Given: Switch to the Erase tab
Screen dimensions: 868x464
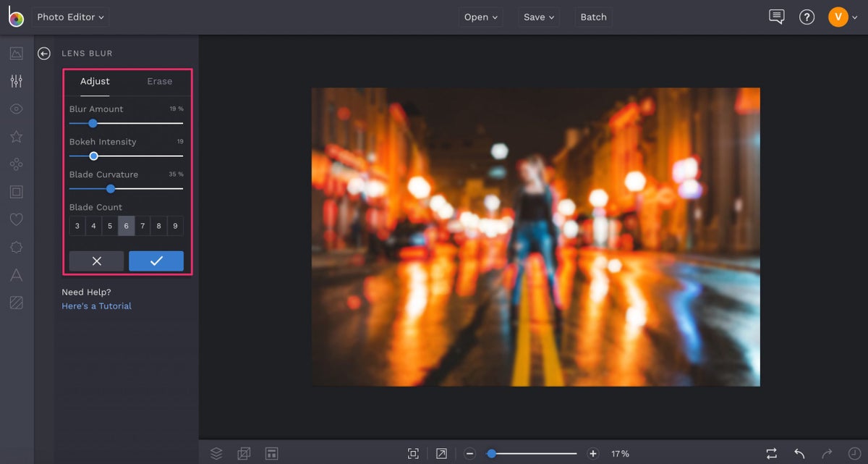Looking at the screenshot, I should (x=158, y=81).
